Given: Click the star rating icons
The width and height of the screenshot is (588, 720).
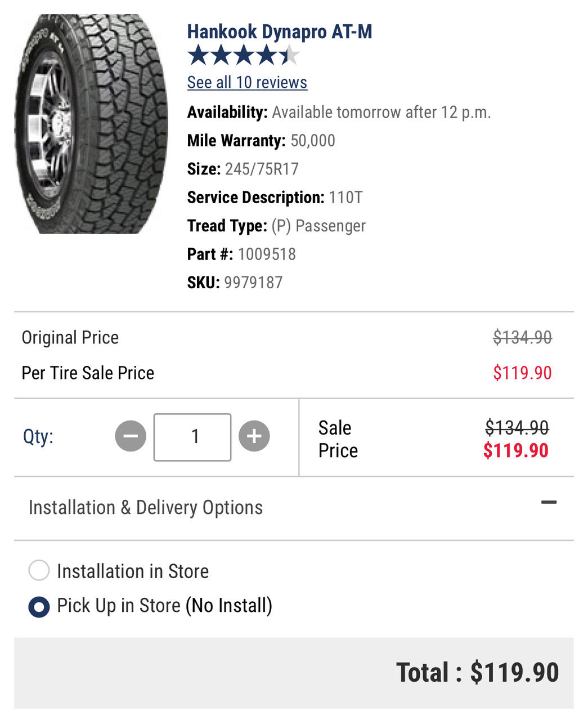Looking at the screenshot, I should click(244, 56).
